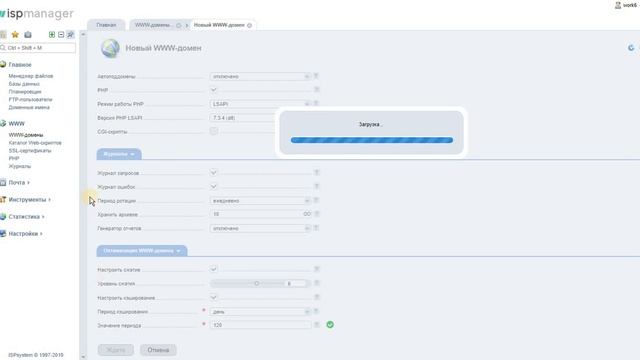This screenshot has width=640, height=360.
Task: Toggle the Журнал ошибок checkbox
Action: 213,187
